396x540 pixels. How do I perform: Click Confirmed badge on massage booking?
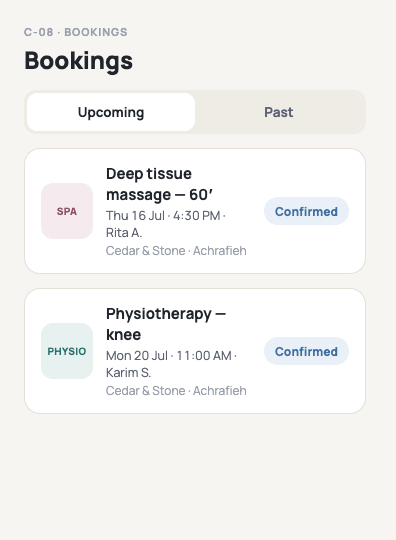306,211
